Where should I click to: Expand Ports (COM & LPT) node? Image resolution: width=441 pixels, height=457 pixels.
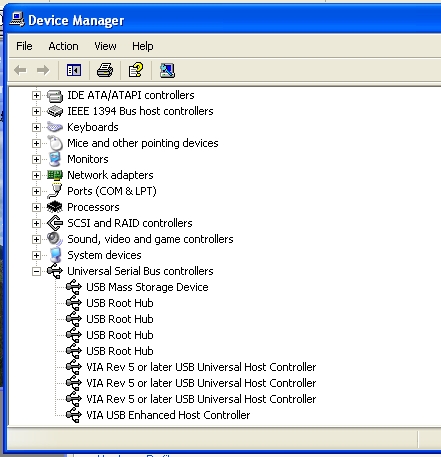pos(36,192)
